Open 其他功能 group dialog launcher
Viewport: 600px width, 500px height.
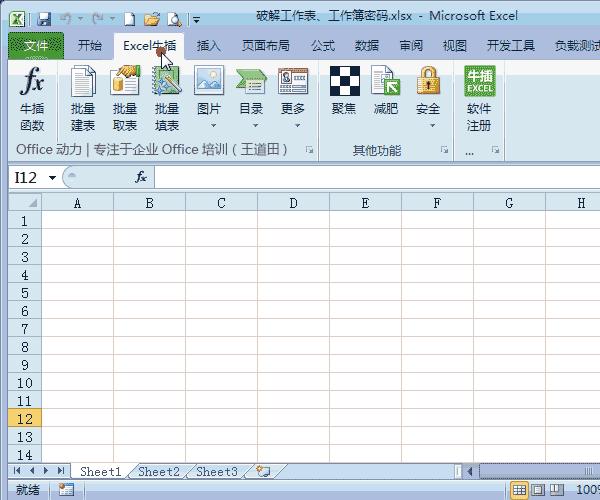444,150
